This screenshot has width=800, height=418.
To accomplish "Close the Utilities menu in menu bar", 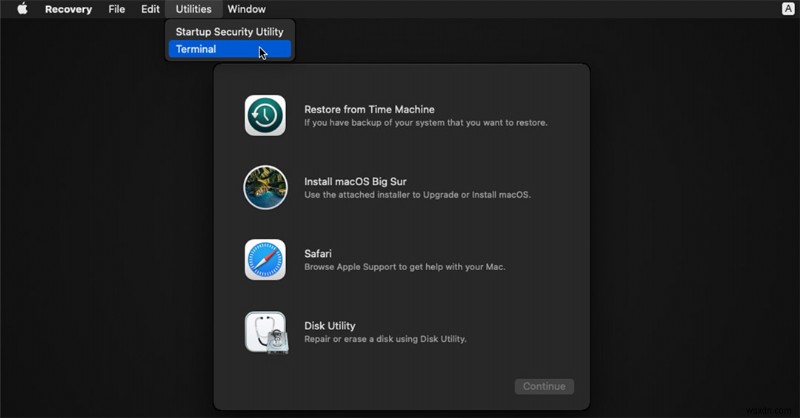I will 193,9.
